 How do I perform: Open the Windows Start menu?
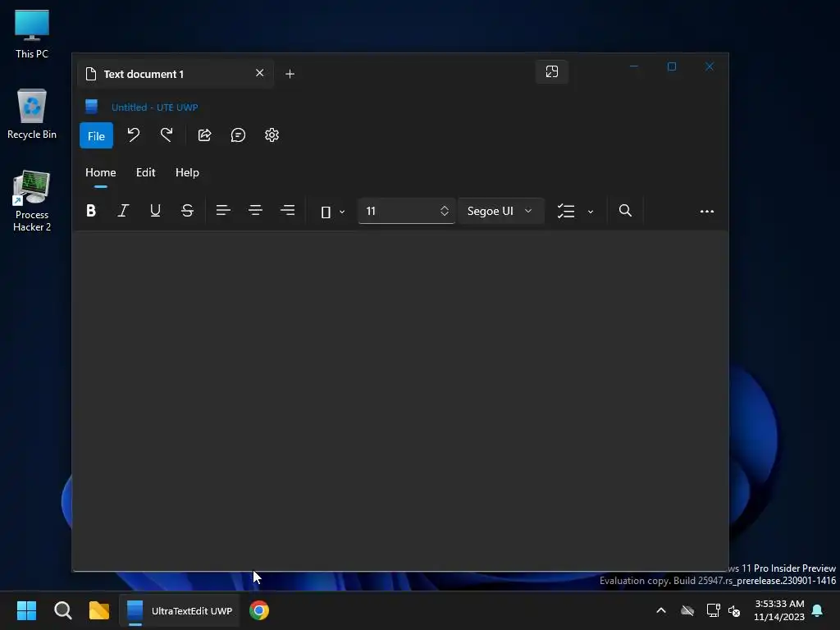point(26,610)
